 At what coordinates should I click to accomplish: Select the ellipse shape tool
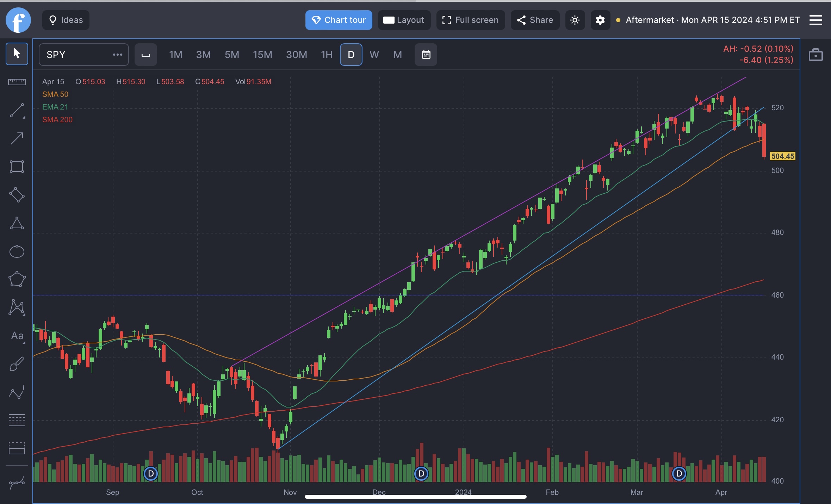click(x=17, y=251)
